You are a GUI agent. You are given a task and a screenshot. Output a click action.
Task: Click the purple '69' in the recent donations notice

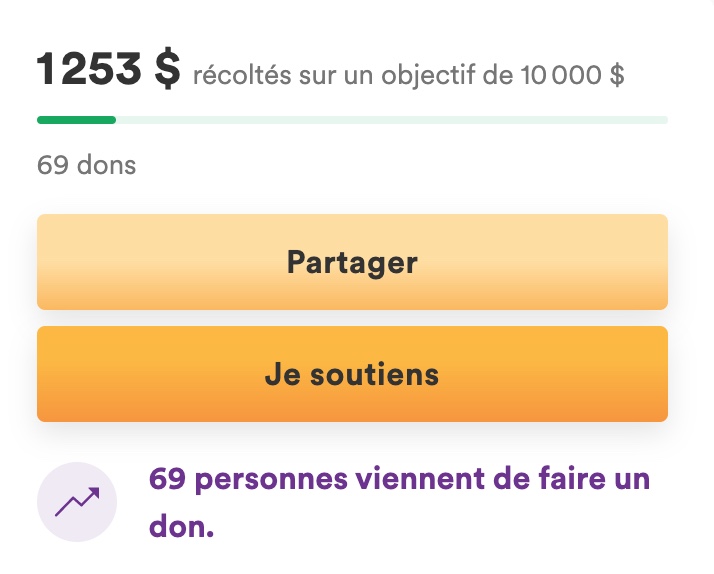coord(167,478)
